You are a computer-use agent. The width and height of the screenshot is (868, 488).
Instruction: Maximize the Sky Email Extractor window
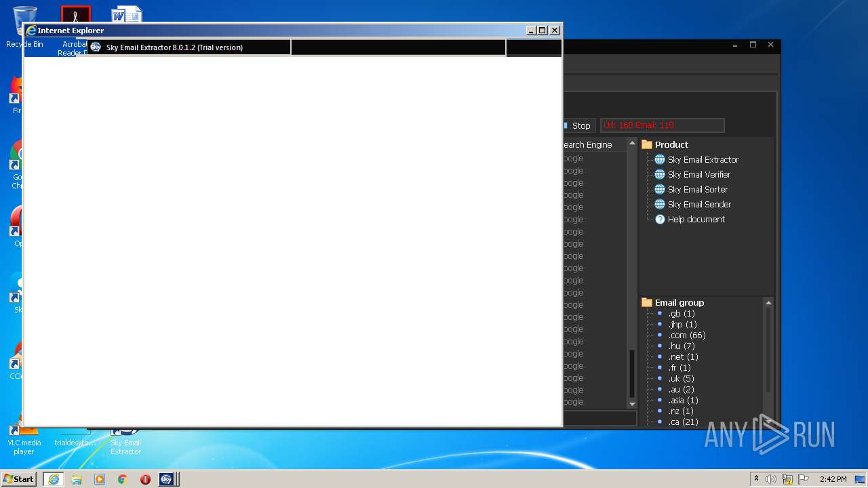coord(753,45)
